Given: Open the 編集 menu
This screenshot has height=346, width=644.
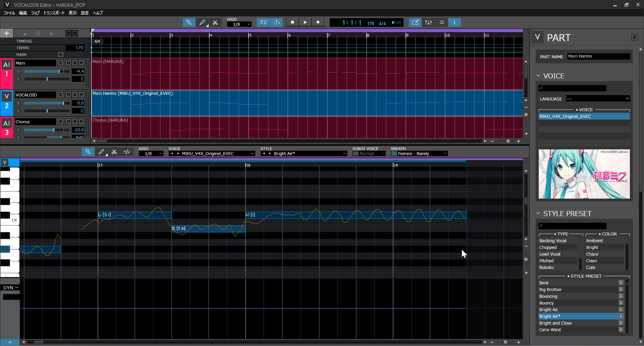Looking at the screenshot, I should (23, 13).
